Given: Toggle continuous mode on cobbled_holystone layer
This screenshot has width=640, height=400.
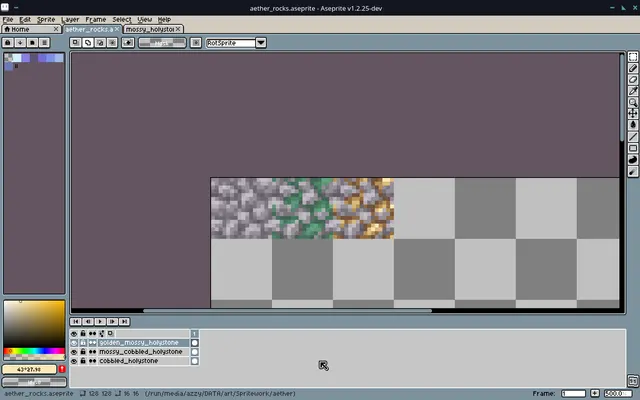Looking at the screenshot, I should 93,361.
